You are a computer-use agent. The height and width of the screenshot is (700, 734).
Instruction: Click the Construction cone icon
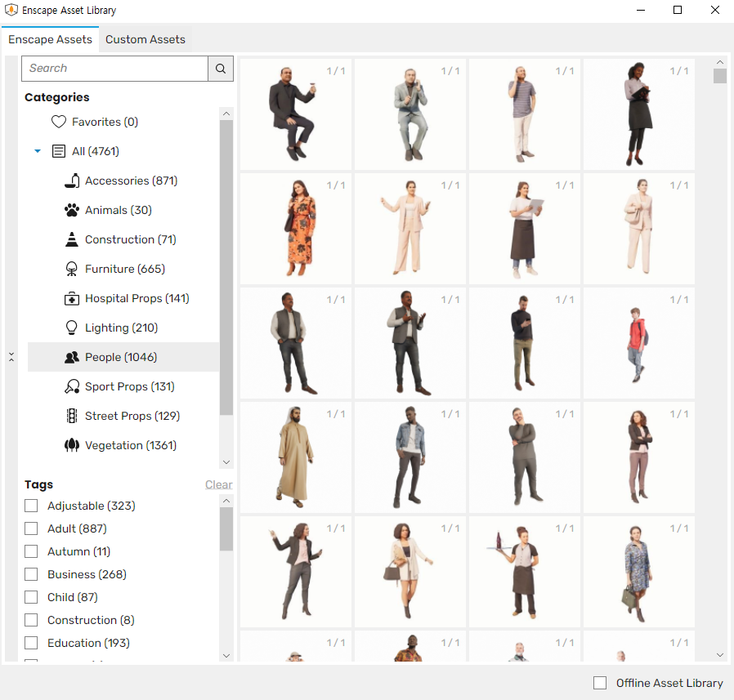[72, 239]
